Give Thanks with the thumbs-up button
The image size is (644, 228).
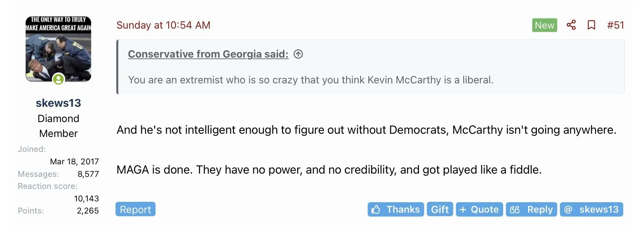click(395, 209)
